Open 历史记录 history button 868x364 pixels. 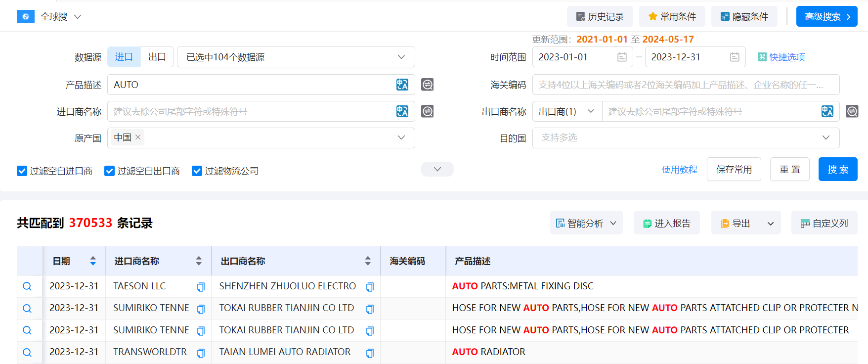pyautogui.click(x=600, y=16)
